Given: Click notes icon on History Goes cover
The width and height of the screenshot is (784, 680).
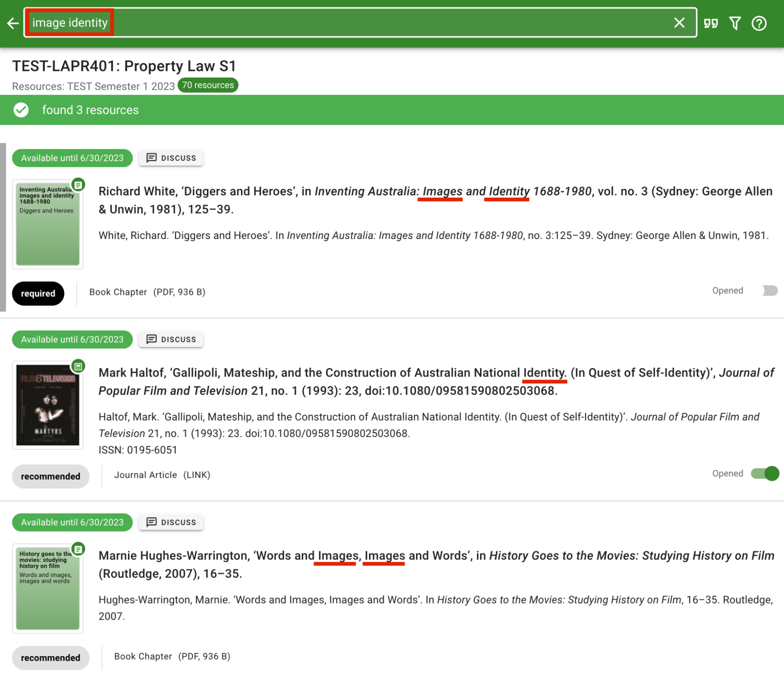Looking at the screenshot, I should (78, 549).
